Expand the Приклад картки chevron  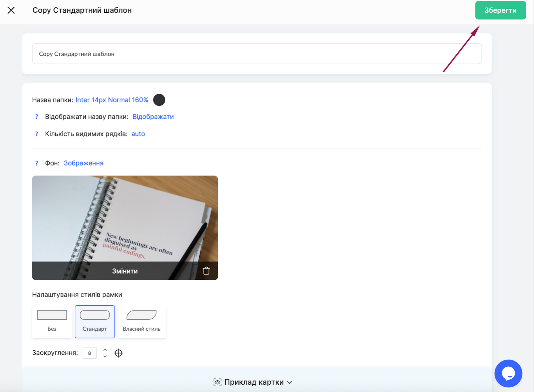pos(290,383)
